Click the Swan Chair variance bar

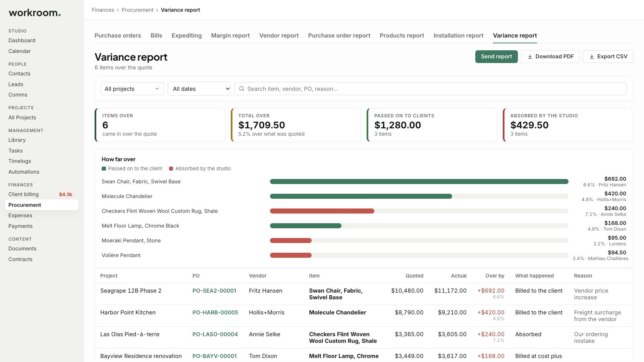click(x=419, y=182)
